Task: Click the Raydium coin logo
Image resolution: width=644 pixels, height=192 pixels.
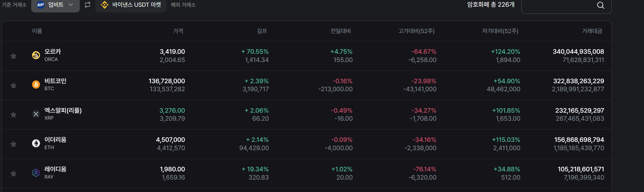Action: coord(36,173)
